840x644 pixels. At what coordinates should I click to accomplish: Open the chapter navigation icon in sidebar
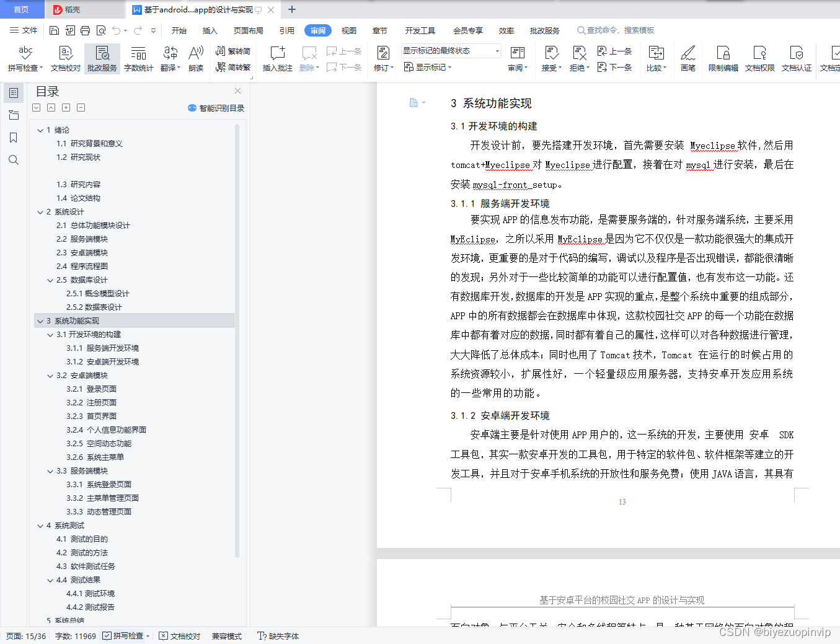(14, 115)
